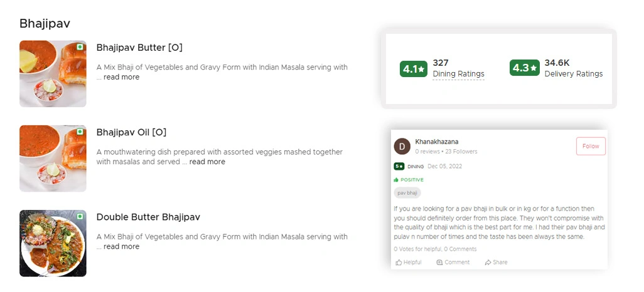This screenshot has width=644, height=292.
Task: Click the Share arrow icon
Action: coord(488,263)
